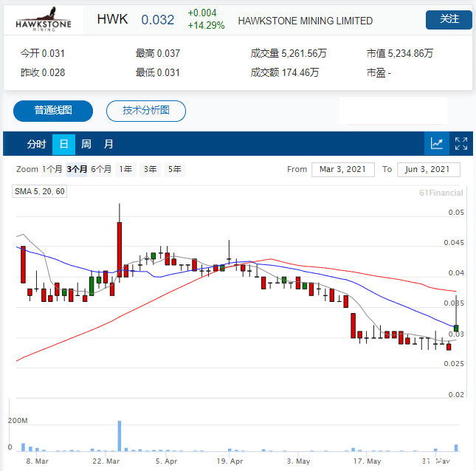The width and height of the screenshot is (476, 471).
Task: Open the chart line-style icon
Action: tap(437, 143)
